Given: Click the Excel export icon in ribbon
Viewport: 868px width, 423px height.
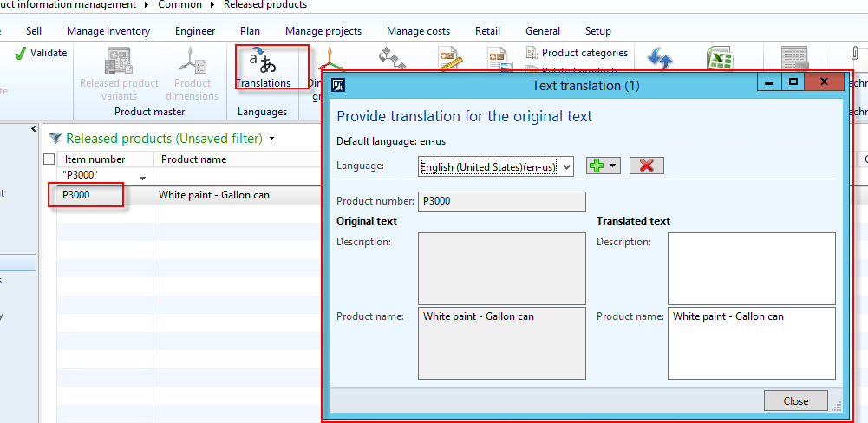Looking at the screenshot, I should tap(719, 61).
